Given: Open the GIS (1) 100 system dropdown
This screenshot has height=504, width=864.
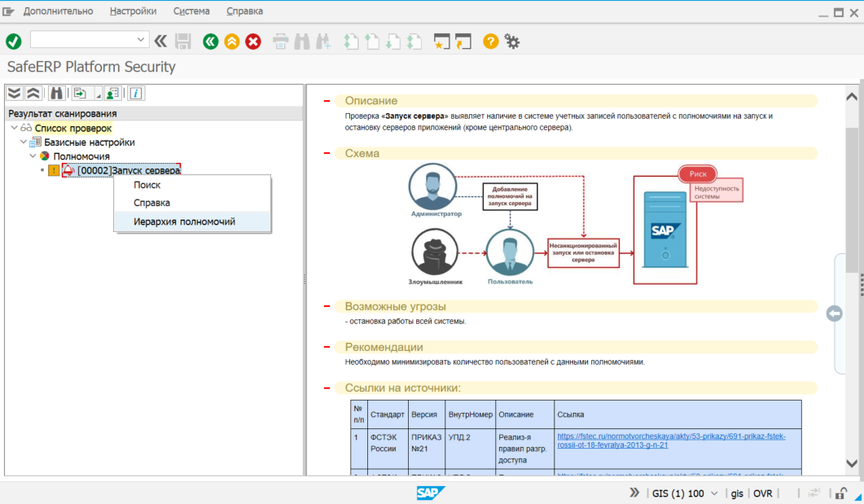Looking at the screenshot, I should click(x=714, y=493).
